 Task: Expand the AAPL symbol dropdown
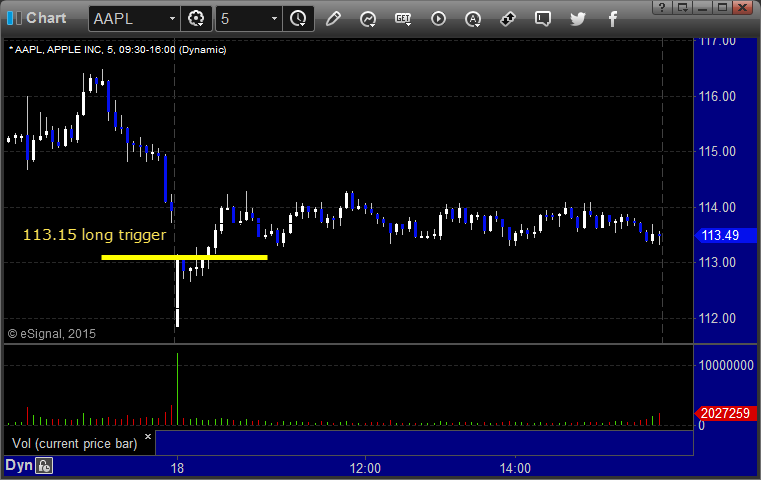172,19
